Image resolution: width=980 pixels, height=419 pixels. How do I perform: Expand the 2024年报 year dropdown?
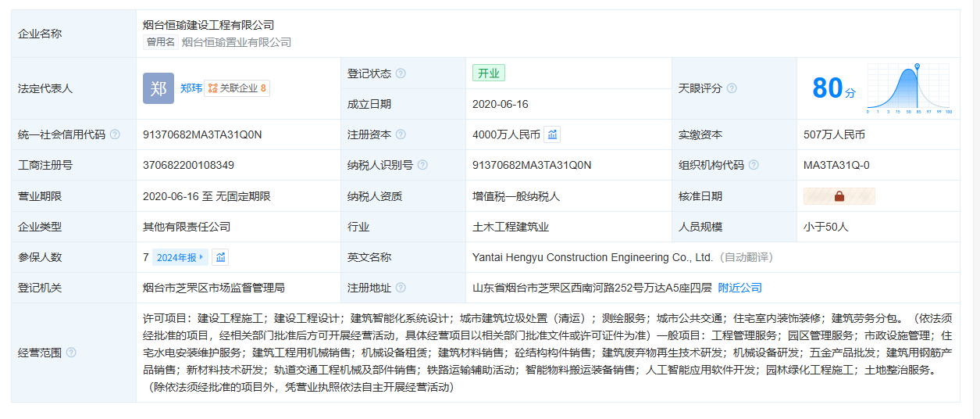coord(180,257)
